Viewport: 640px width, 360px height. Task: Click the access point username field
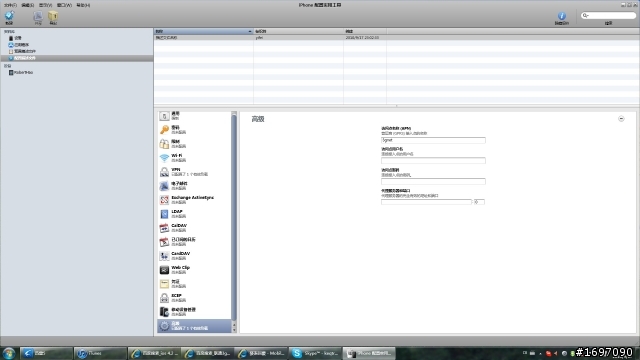coord(433,160)
